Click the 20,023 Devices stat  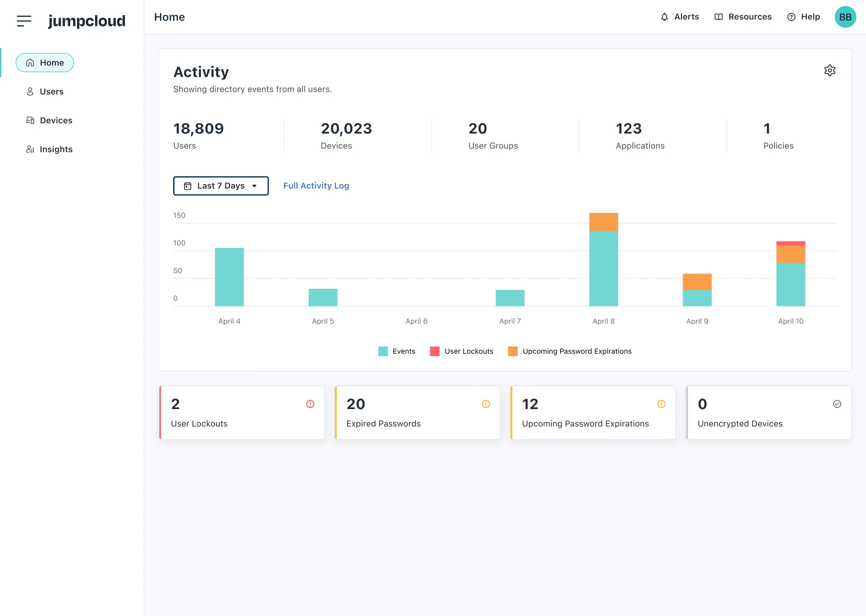pyautogui.click(x=346, y=136)
